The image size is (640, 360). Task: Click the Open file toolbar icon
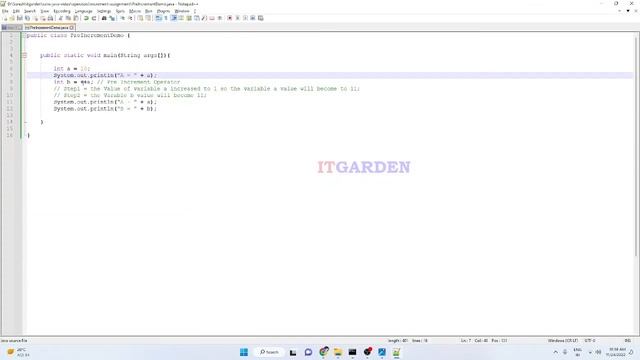coord(12,18)
